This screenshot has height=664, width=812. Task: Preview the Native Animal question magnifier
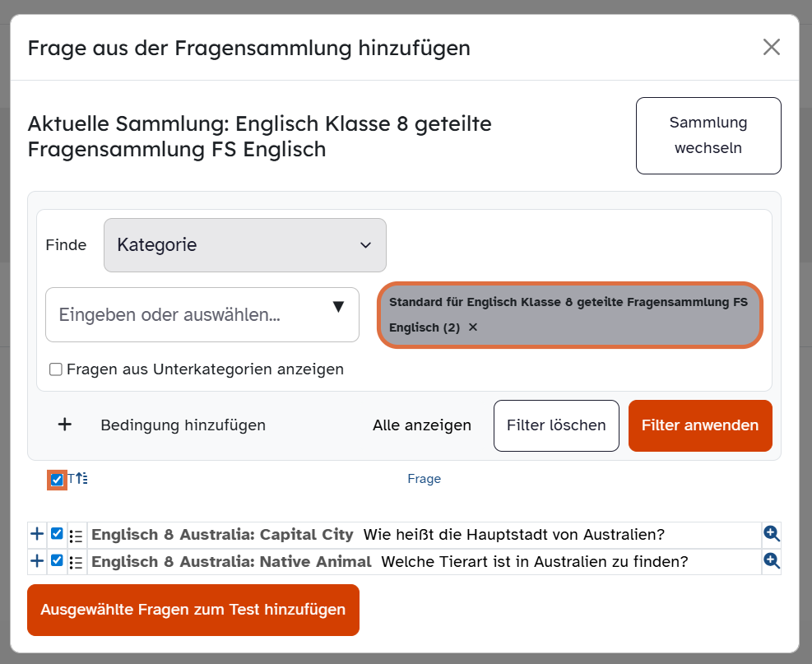click(x=771, y=561)
